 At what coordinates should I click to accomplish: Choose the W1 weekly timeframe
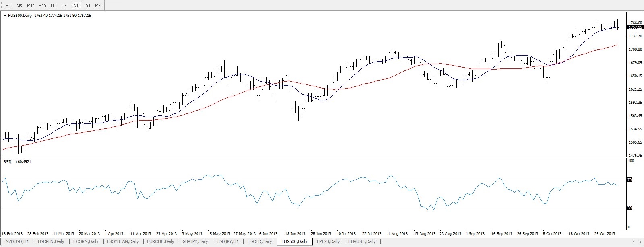[x=87, y=6]
